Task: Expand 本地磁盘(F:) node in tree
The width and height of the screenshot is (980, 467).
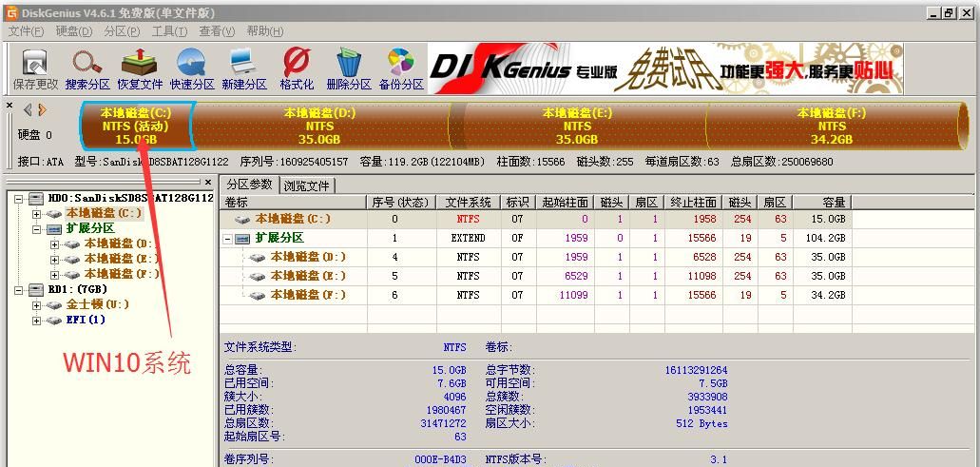Action: [55, 275]
